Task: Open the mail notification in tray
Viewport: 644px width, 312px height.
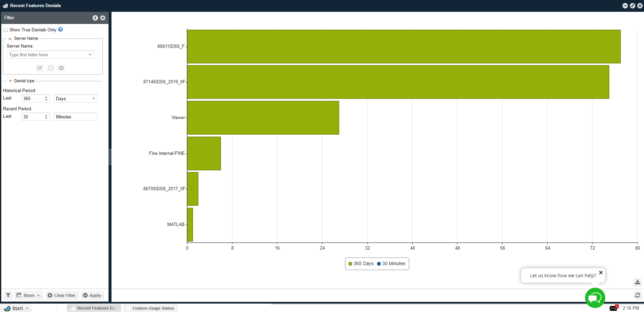Action: [613, 308]
